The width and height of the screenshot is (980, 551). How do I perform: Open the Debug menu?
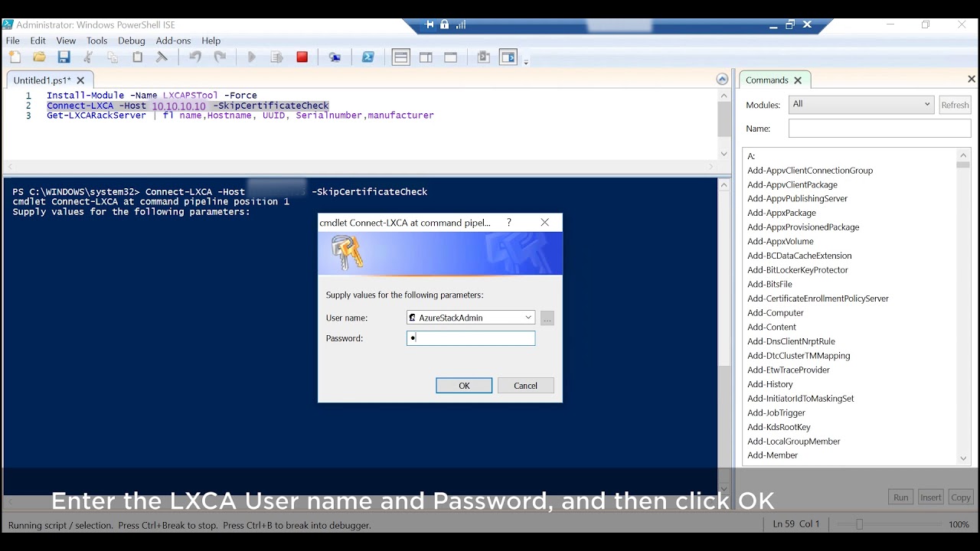coord(132,41)
